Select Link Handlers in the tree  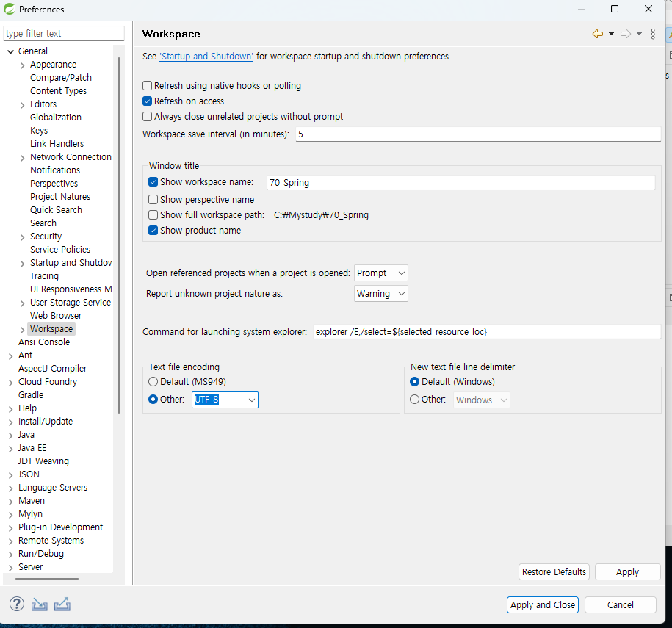[57, 144]
